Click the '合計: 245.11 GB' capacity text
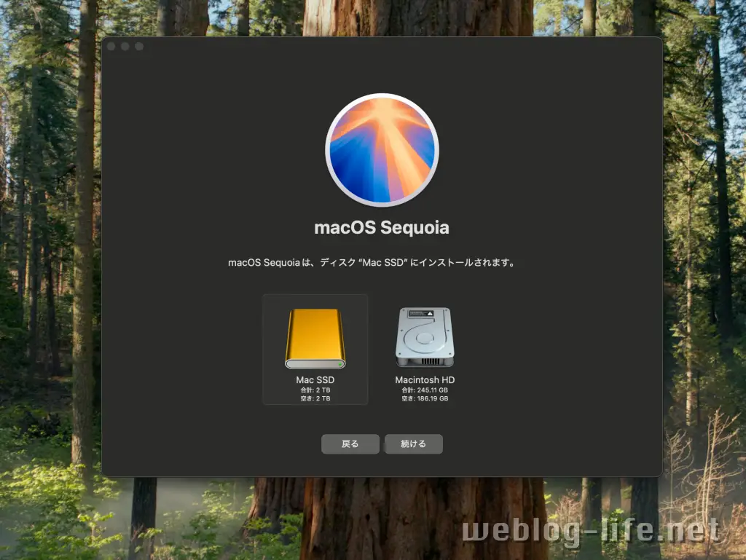Viewport: 746px width, 560px height. point(425,390)
